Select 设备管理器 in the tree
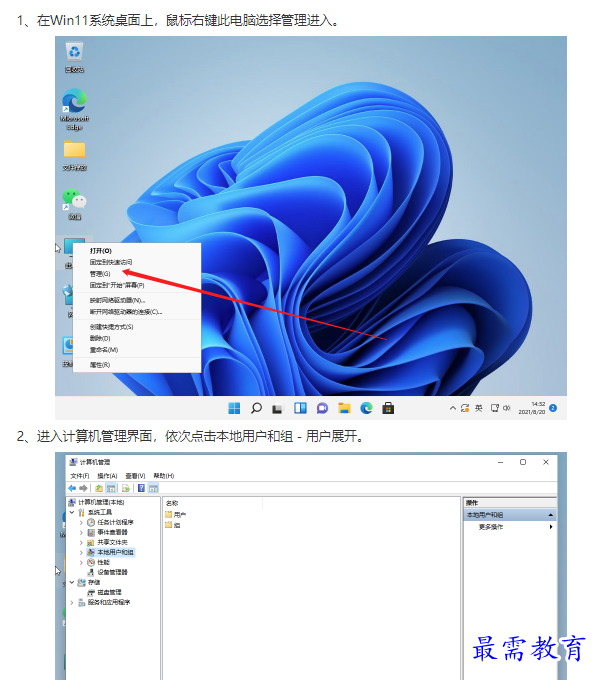This screenshot has height=680, width=594. click(112, 572)
